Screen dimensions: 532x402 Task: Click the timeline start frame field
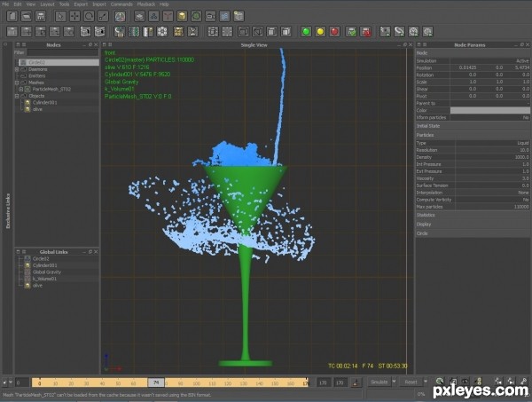point(22,383)
